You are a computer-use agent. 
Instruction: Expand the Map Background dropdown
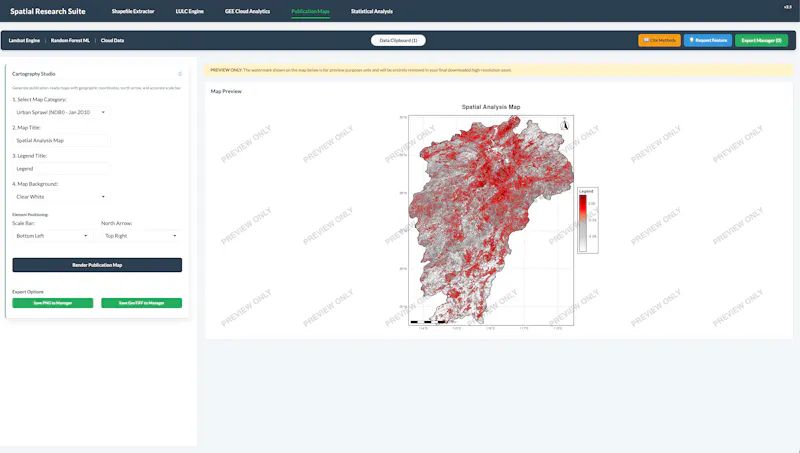61,196
